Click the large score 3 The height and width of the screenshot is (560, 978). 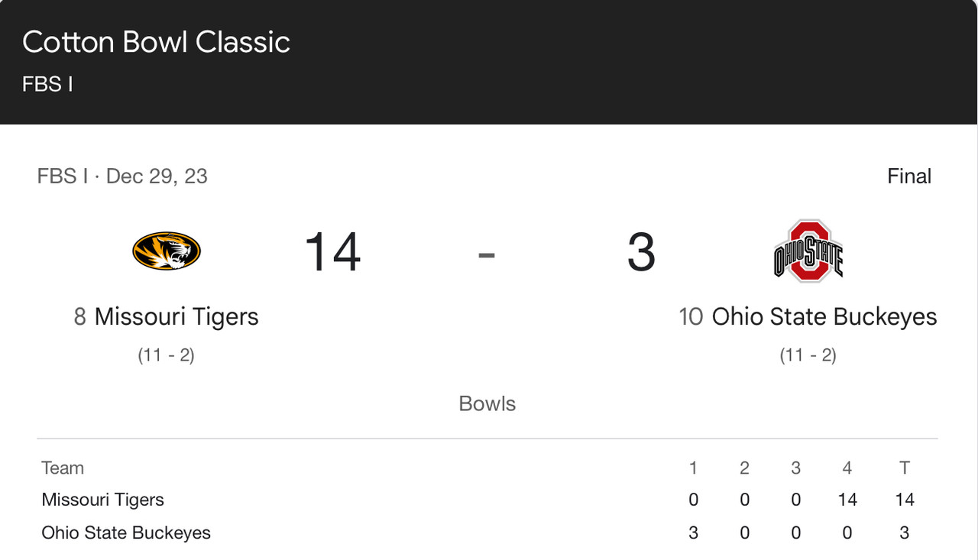[641, 252]
